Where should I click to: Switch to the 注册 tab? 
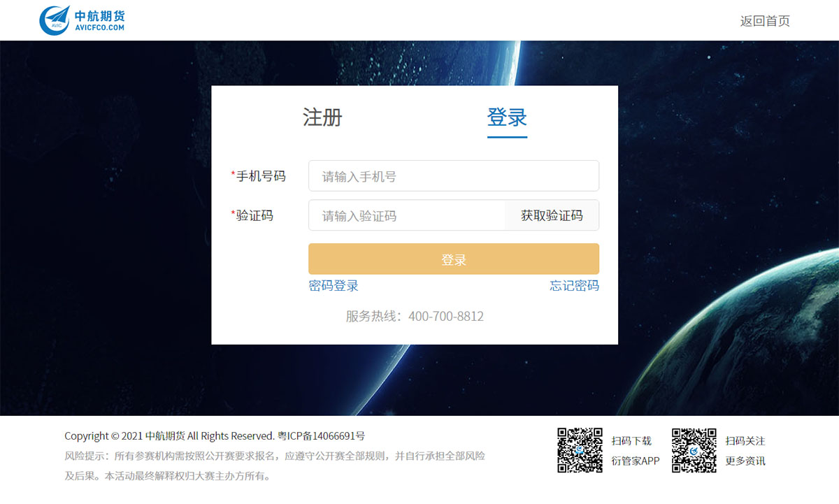(322, 117)
